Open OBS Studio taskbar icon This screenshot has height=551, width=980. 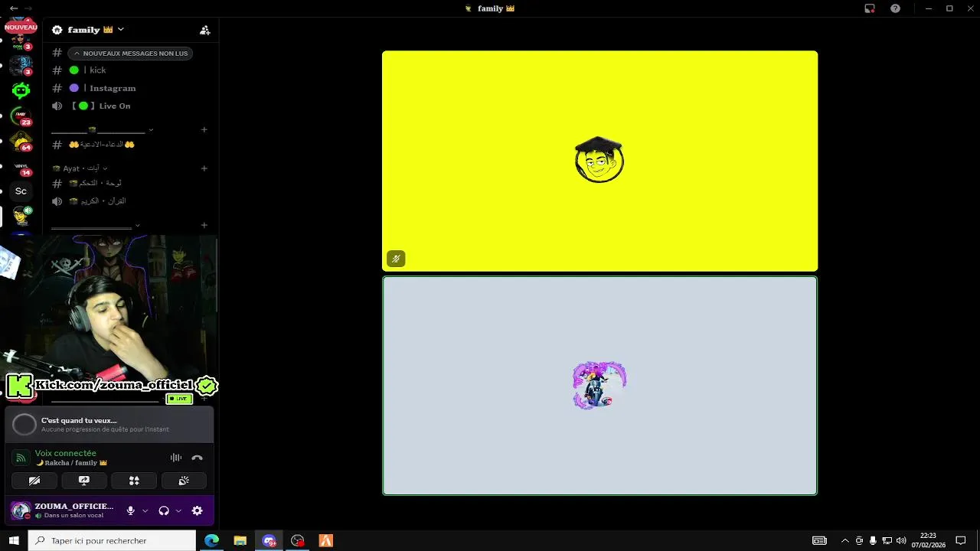(x=298, y=540)
